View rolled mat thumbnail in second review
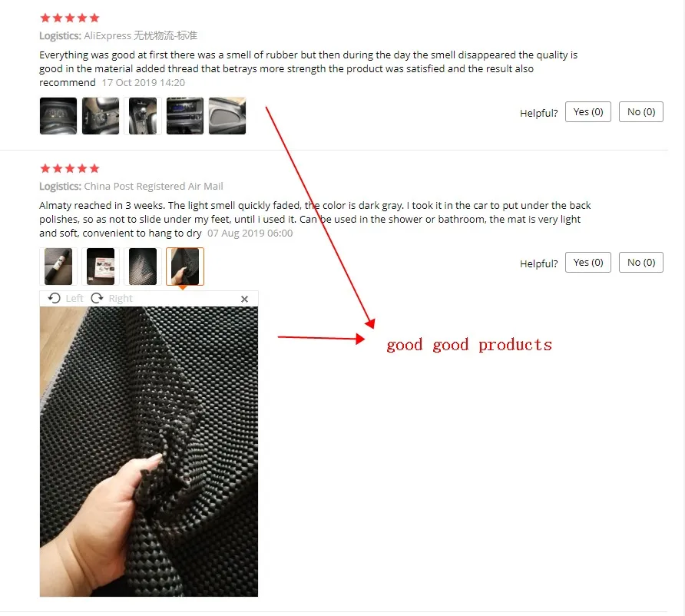Image resolution: width=685 pixels, height=616 pixels. pos(58,267)
